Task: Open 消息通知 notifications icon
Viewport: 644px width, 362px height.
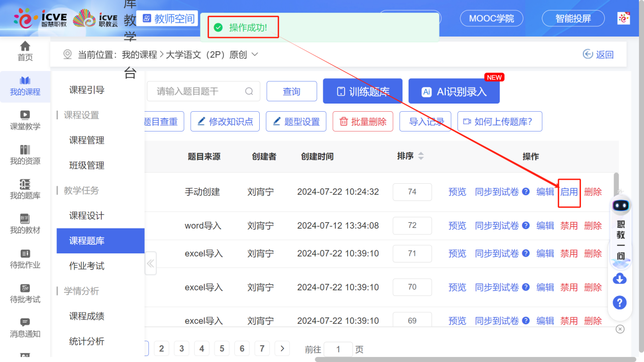Action: coord(24,327)
